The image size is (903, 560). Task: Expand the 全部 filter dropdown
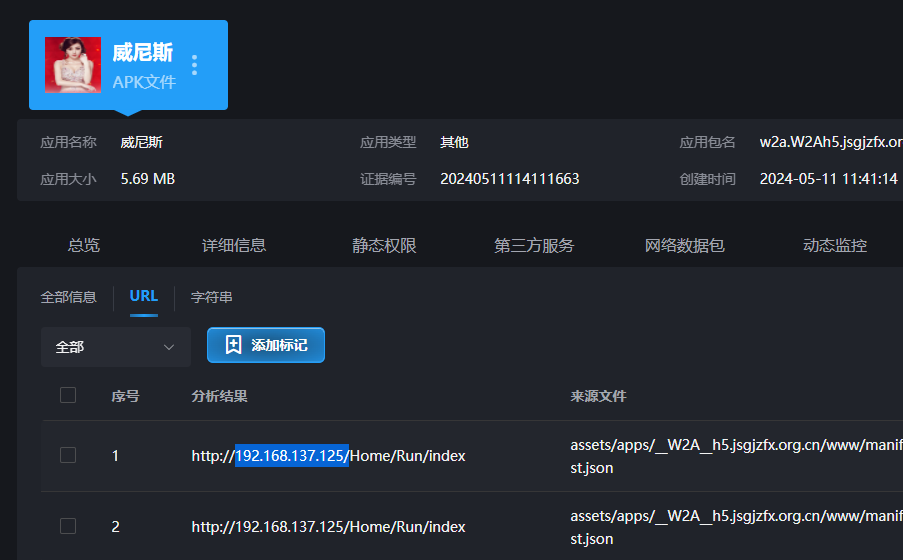click(115, 347)
